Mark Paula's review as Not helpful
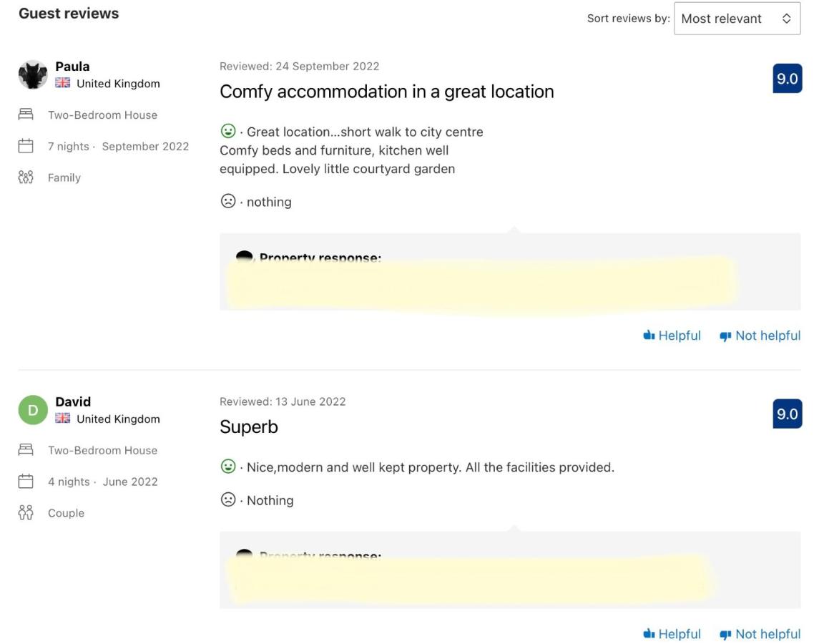This screenshot has height=644, width=824. (x=760, y=336)
